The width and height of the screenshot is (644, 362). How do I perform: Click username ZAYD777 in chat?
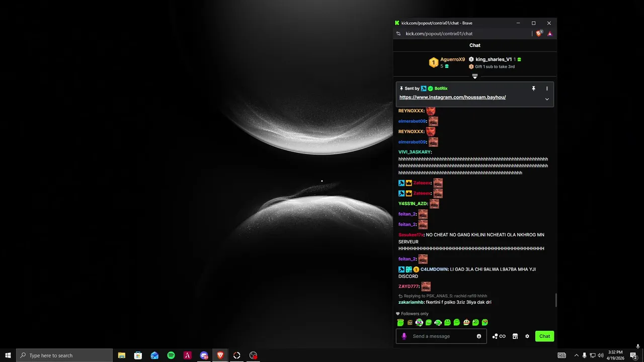[409, 287]
